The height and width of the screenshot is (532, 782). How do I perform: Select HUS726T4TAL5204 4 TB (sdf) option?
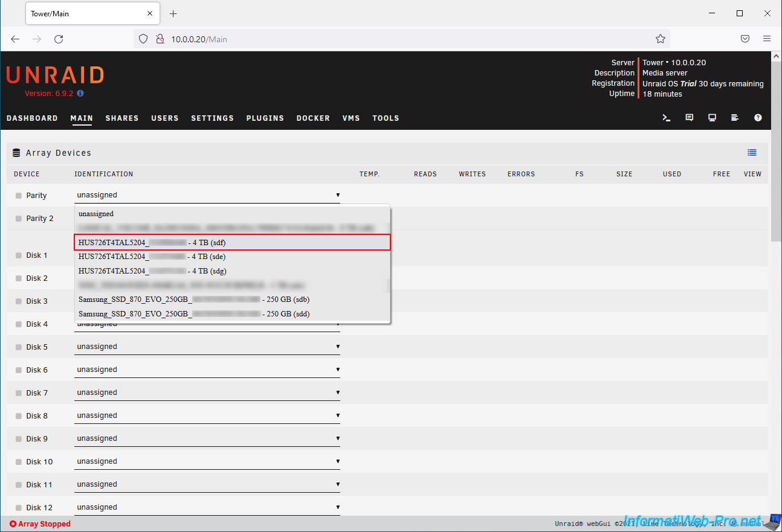[x=232, y=242]
